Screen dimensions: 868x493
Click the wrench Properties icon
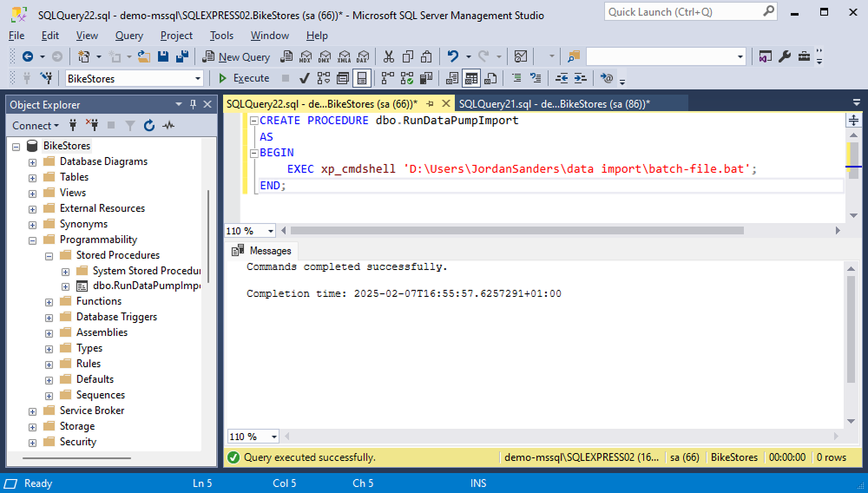(785, 56)
